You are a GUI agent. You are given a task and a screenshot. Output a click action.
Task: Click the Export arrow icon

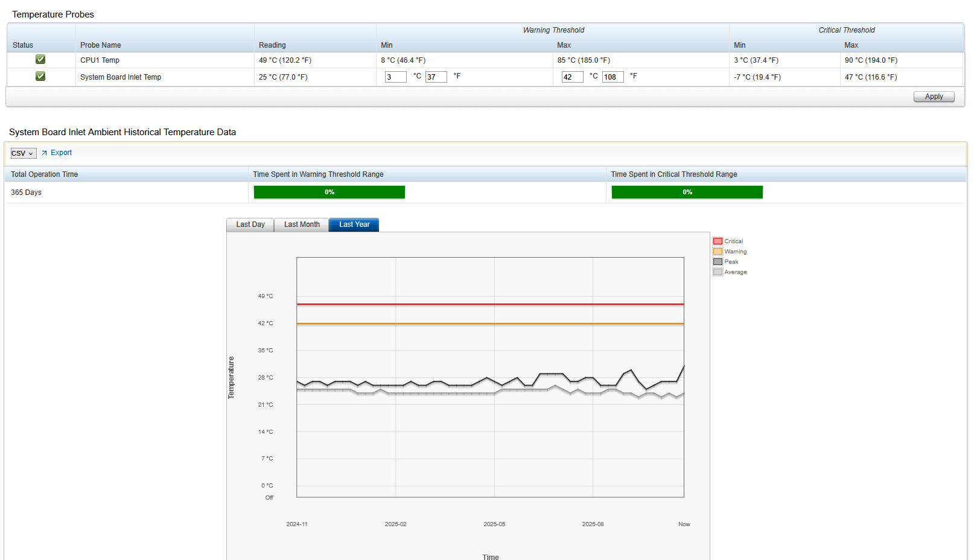44,153
